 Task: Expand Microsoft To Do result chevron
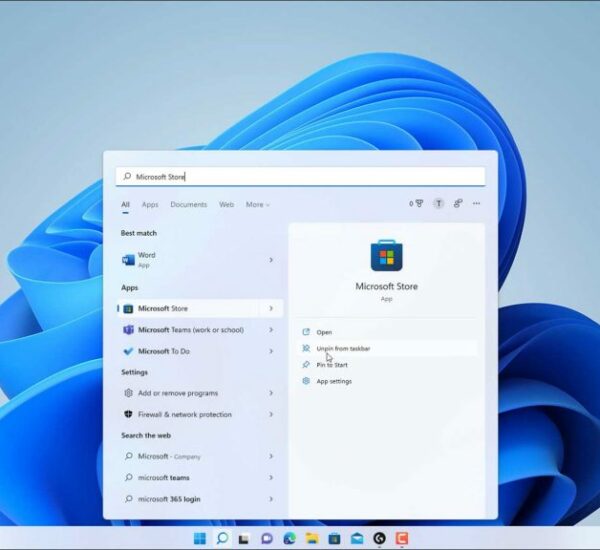click(271, 351)
